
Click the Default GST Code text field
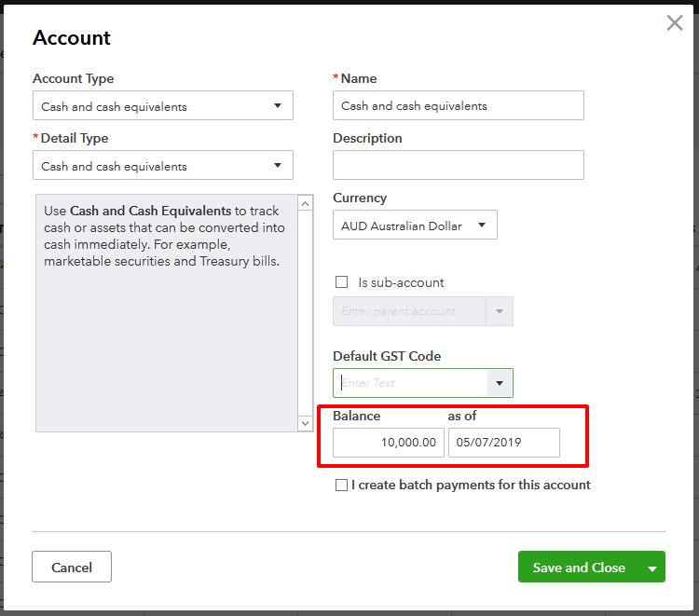[410, 383]
